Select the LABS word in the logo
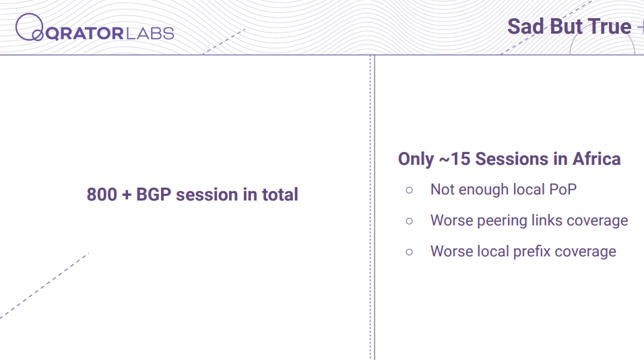The width and height of the screenshot is (644, 360). pyautogui.click(x=150, y=34)
